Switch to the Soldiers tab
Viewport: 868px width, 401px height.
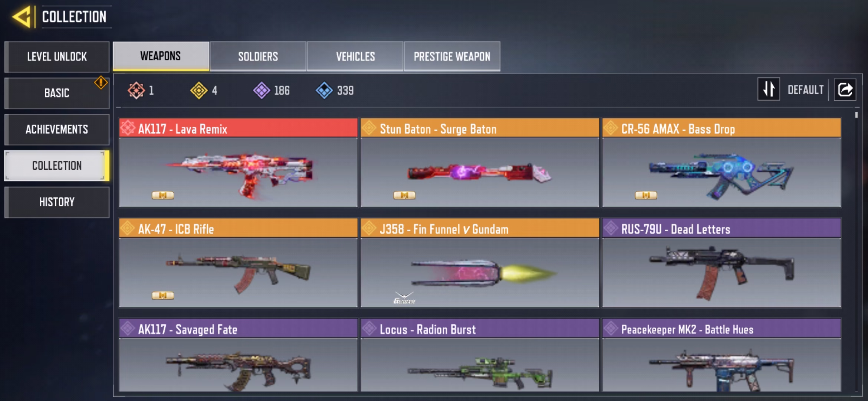[x=258, y=56]
